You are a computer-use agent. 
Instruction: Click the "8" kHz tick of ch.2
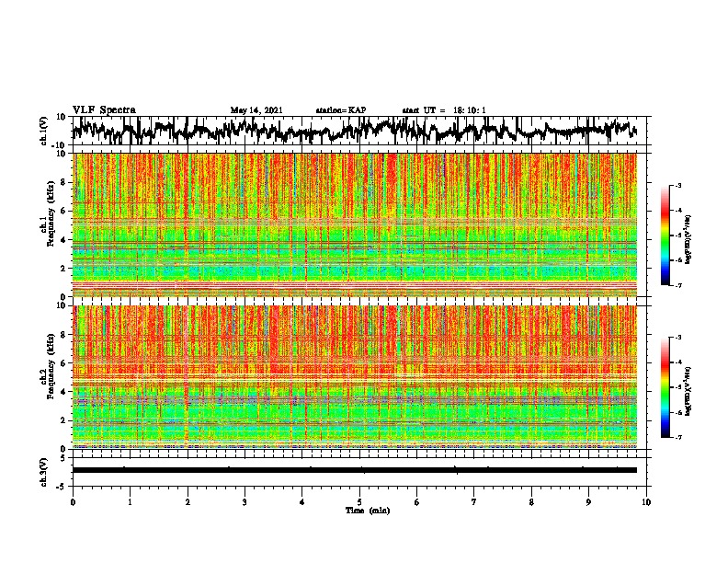coord(63,335)
